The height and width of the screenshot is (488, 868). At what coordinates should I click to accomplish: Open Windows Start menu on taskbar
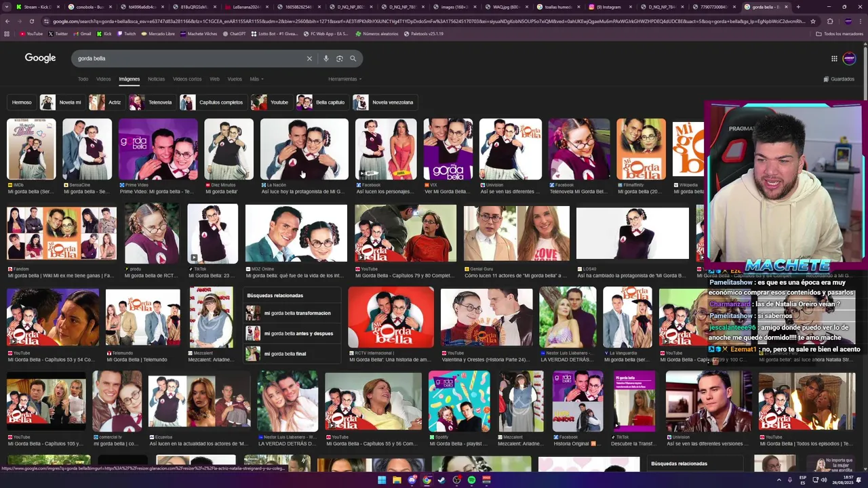tap(382, 480)
